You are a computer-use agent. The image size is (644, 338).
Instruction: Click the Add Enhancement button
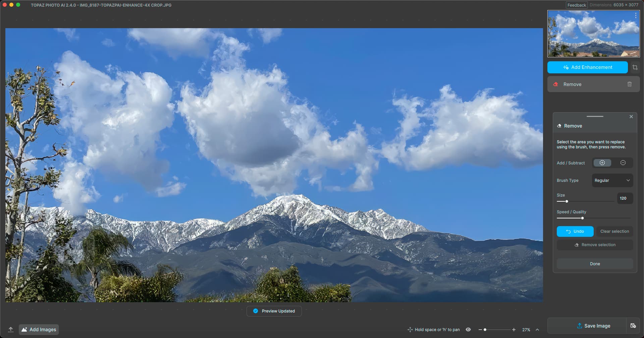(x=587, y=67)
